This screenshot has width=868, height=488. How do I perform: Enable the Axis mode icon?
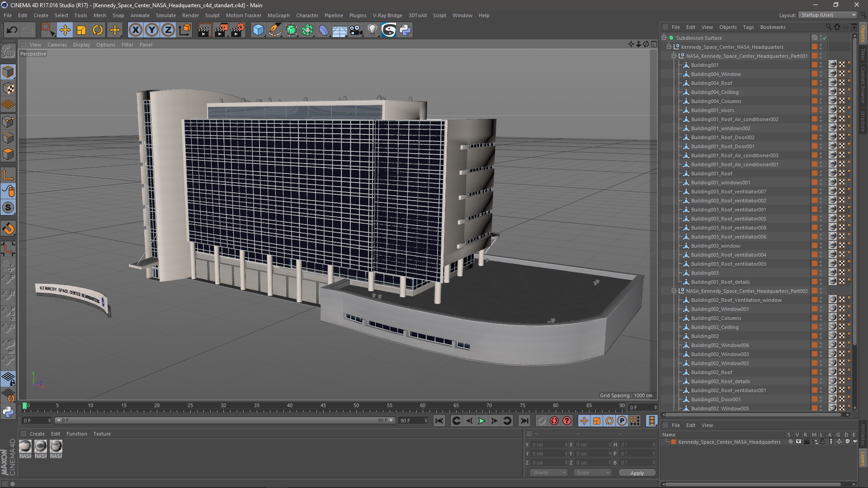point(8,175)
